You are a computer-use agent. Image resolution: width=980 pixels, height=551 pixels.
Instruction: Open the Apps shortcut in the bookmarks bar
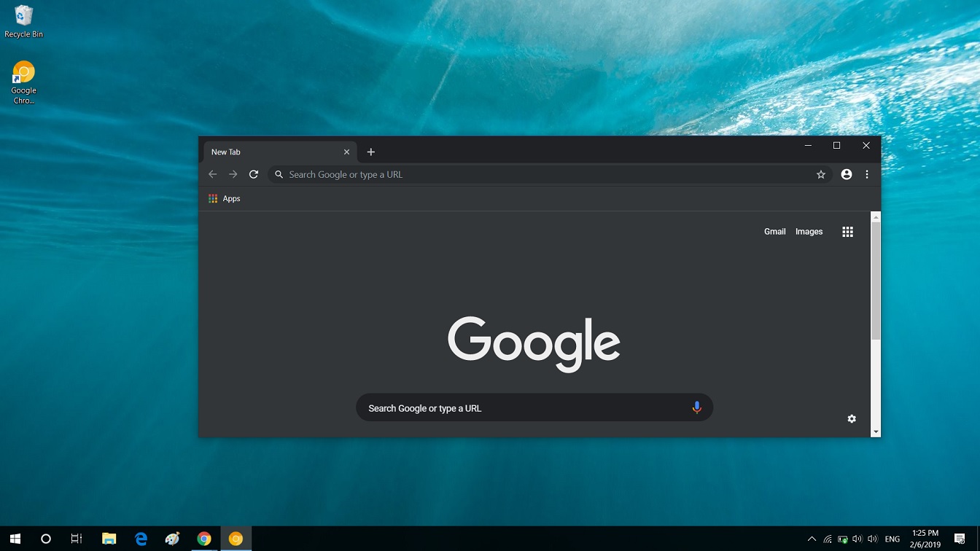point(224,198)
